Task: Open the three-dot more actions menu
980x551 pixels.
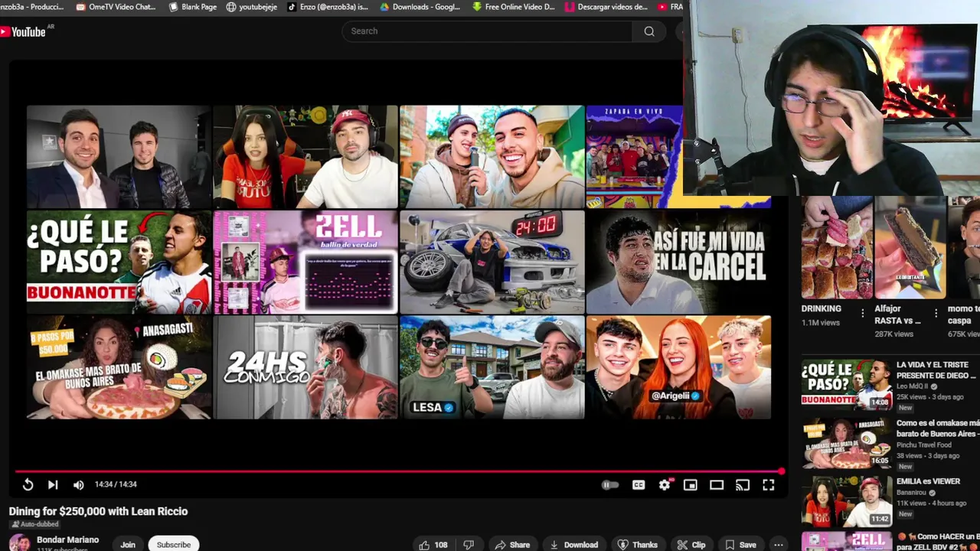Action: point(778,545)
